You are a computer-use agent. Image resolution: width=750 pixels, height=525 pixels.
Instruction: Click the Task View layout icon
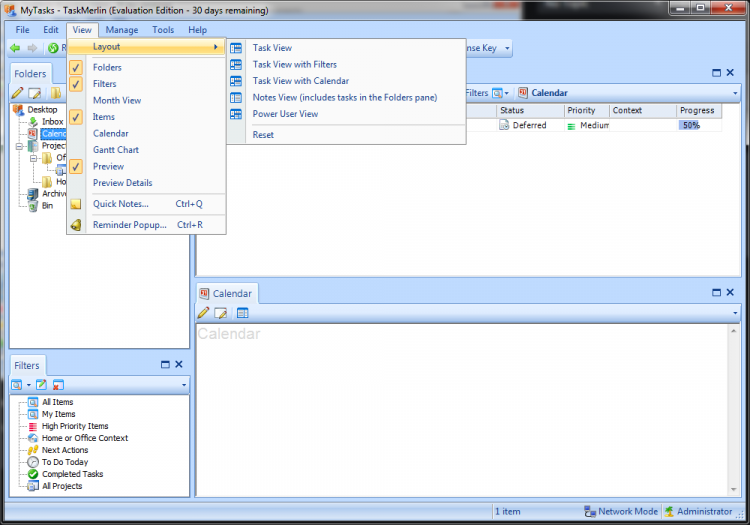(x=236, y=48)
